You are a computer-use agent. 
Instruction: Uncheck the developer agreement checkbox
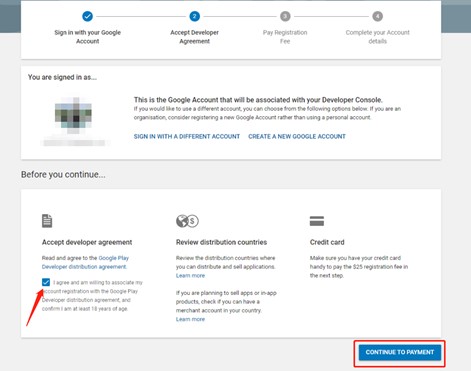point(46,282)
